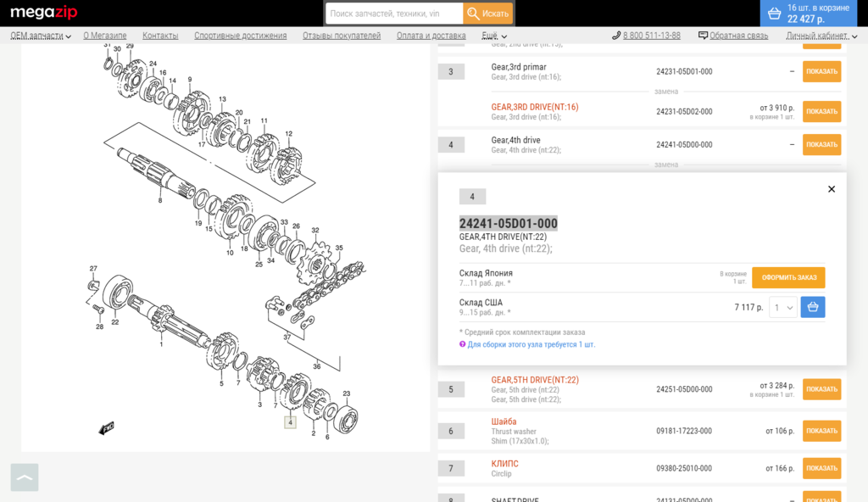
Task: Focus the parts search input field
Action: [x=394, y=14]
